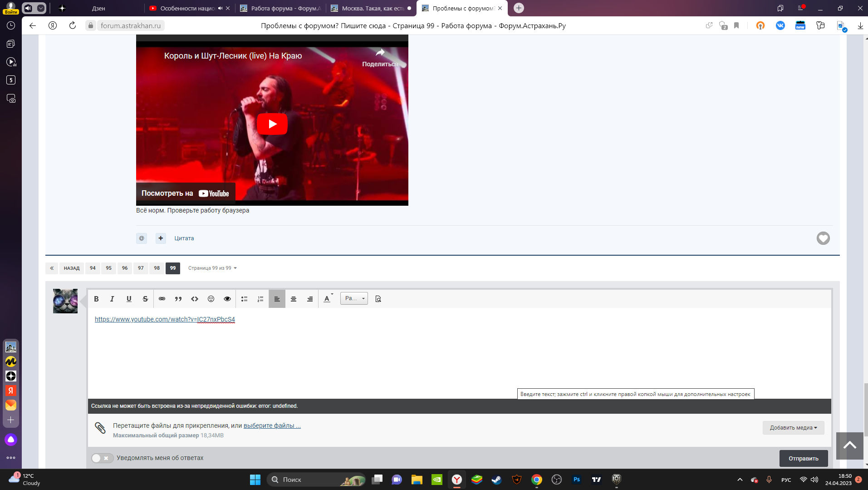Screen dimensions: 868x490
Task: Insert a link using the chain icon
Action: [162, 299]
